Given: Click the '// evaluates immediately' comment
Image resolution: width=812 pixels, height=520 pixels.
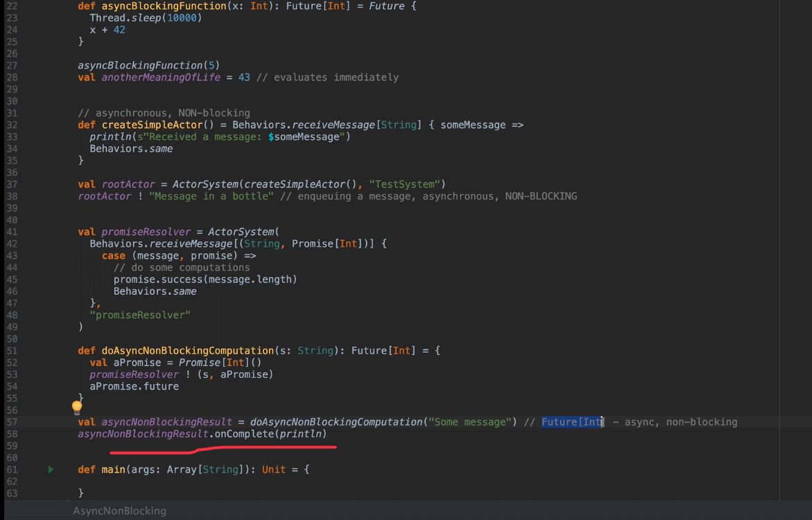Looking at the screenshot, I should click(328, 78).
